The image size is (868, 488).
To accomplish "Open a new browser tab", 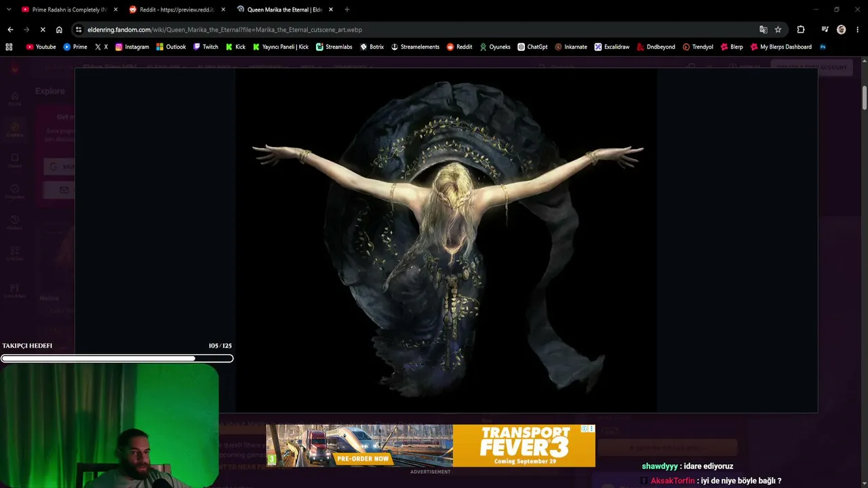I will pos(347,9).
